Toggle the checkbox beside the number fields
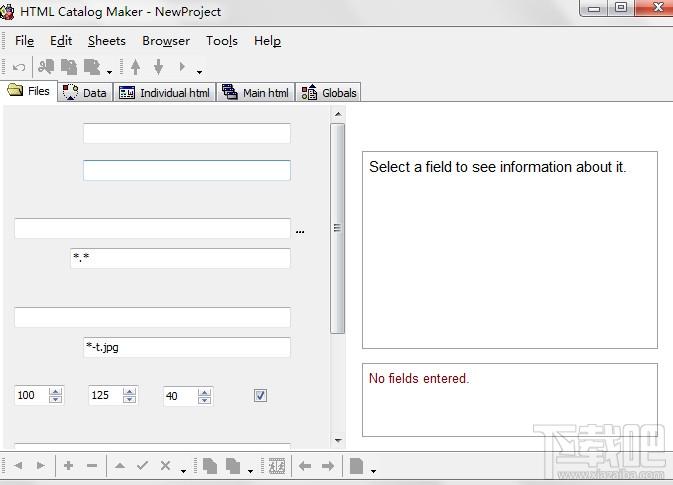673x485 pixels. pyautogui.click(x=261, y=396)
